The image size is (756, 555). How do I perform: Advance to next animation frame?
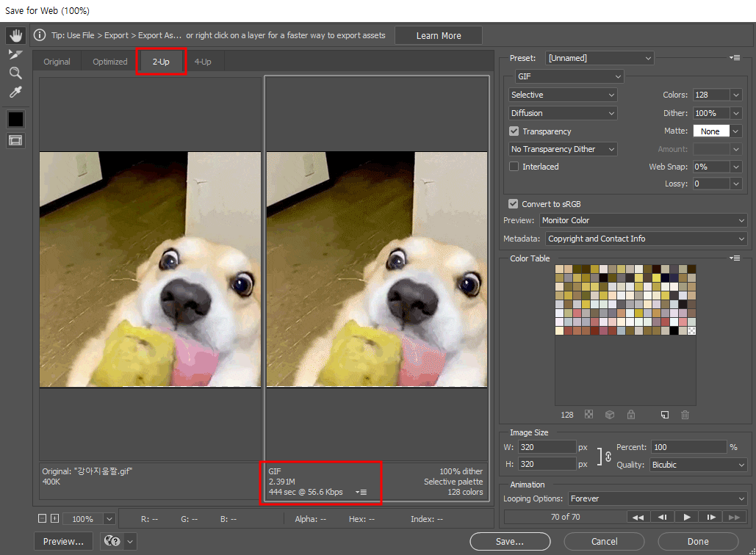[711, 517]
